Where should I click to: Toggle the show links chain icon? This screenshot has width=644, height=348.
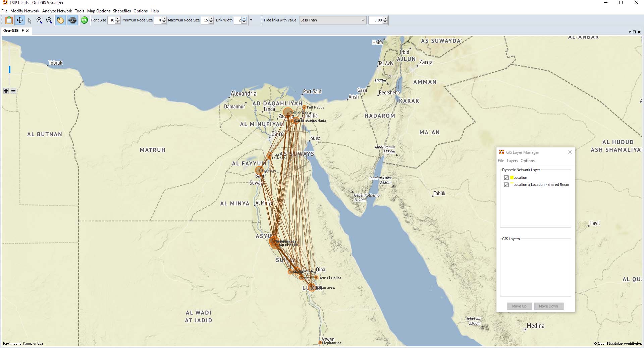[x=72, y=20]
